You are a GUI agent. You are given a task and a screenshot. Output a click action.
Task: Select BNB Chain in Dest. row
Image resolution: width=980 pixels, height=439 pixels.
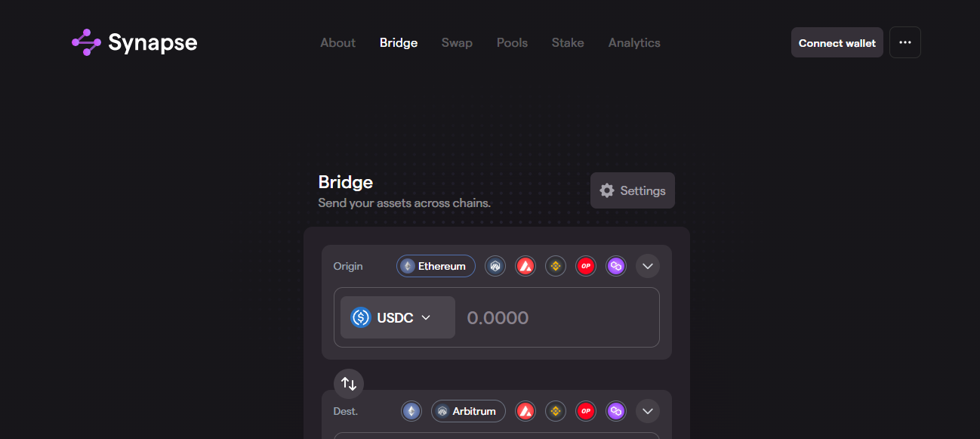[x=556, y=411]
